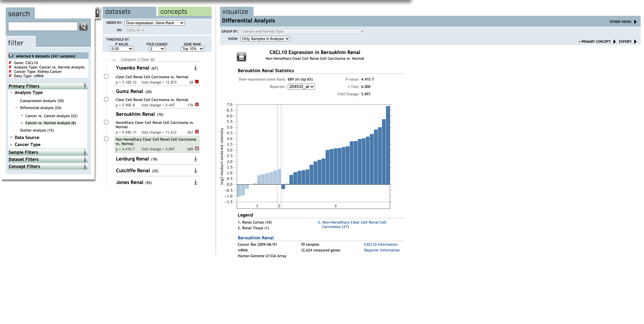Open Reporter Information link
644x324 pixels.
click(382, 250)
